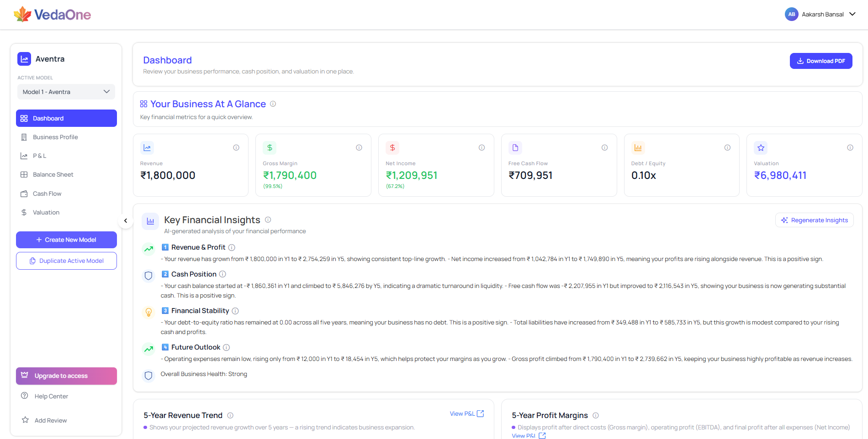Click info icon next to Cash Position
The width and height of the screenshot is (868, 439).
coord(222,274)
